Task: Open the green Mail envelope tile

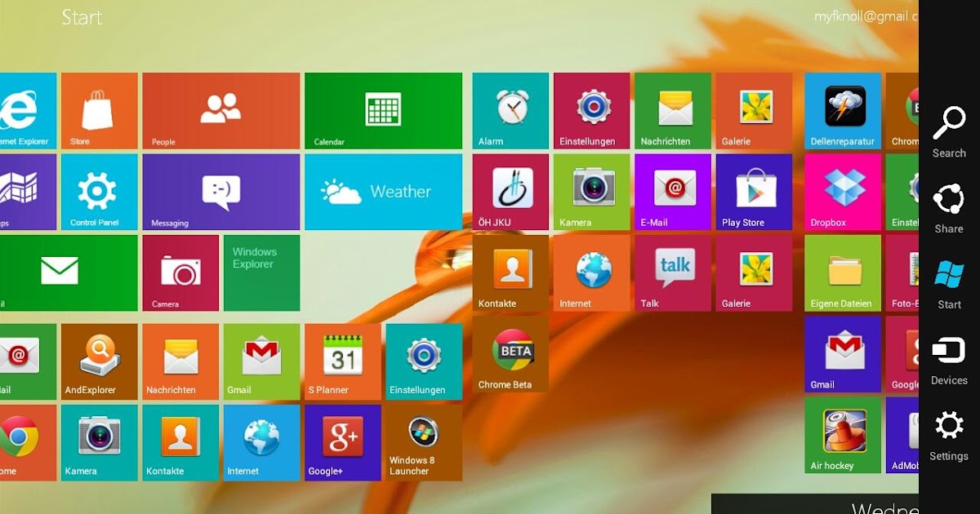Action: (x=69, y=273)
